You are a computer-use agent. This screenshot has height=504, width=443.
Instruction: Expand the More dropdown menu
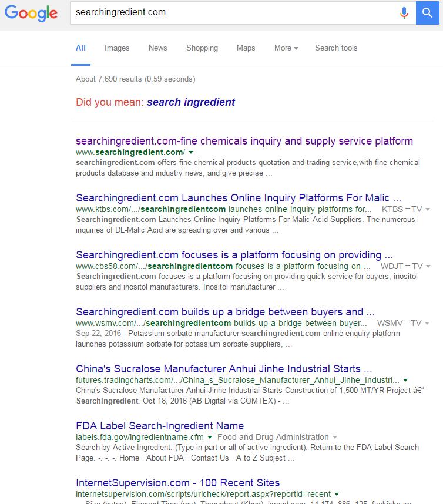(x=286, y=48)
